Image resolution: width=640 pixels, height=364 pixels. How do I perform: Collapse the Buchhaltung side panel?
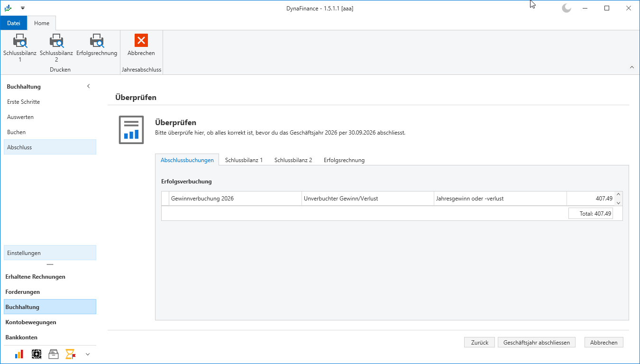click(x=88, y=86)
